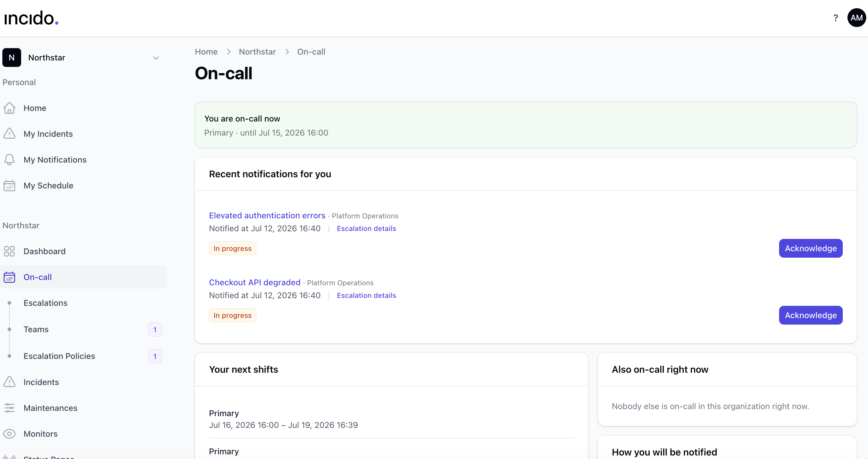Acknowledge the Elevated authentication errors notification
868x459 pixels.
[x=810, y=248]
